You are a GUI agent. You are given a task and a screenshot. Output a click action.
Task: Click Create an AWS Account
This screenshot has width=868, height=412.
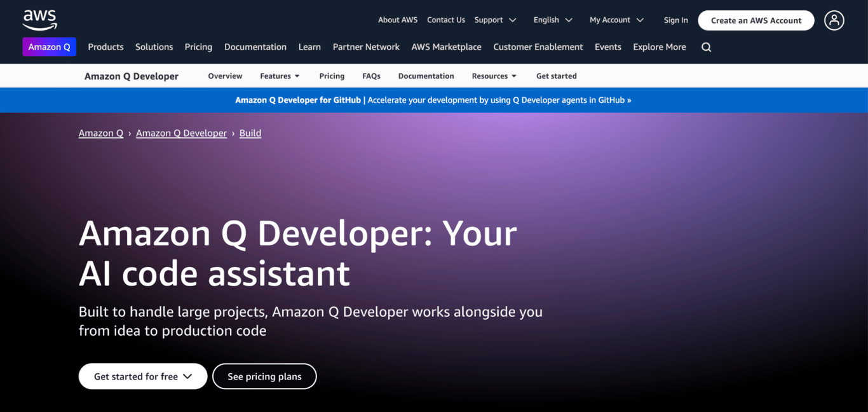tap(756, 20)
